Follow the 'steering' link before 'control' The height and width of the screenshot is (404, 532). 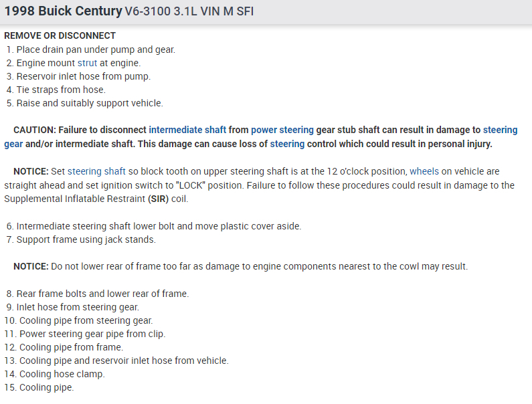tap(287, 144)
